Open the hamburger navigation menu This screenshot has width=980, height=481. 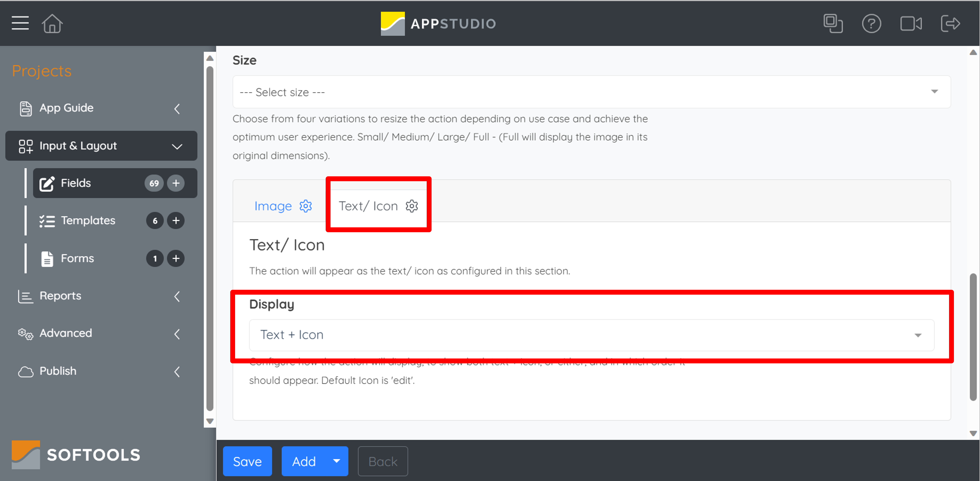click(20, 23)
